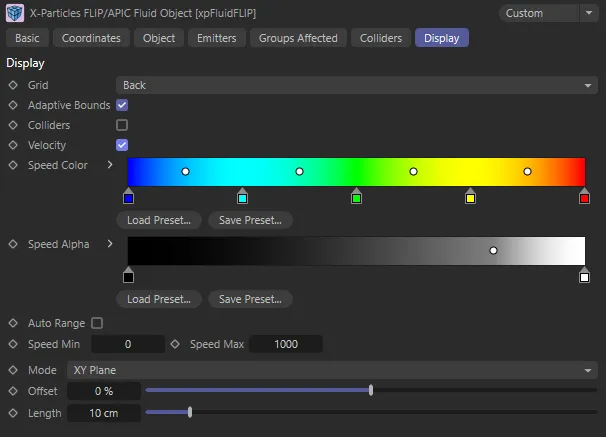Click the keyframe diamond beside Grid

pyautogui.click(x=13, y=86)
